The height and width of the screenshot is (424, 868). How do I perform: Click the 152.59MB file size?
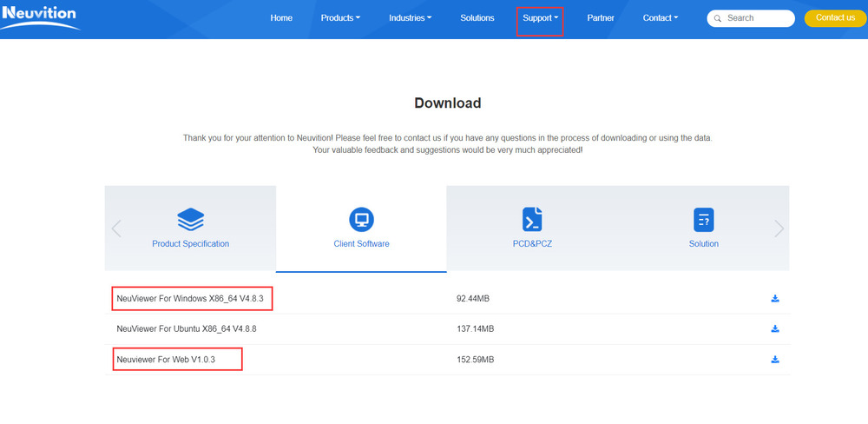pos(475,360)
